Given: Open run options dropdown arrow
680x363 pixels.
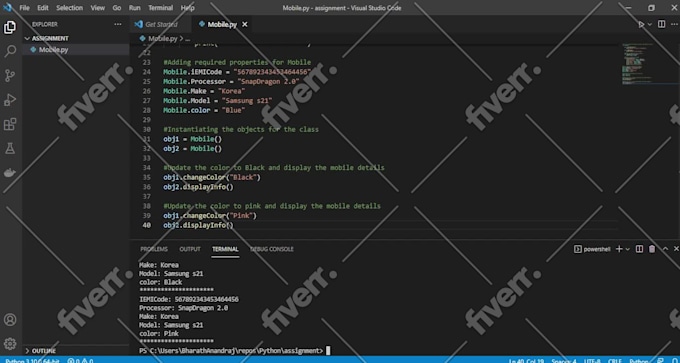Looking at the screenshot, I should coord(650,25).
